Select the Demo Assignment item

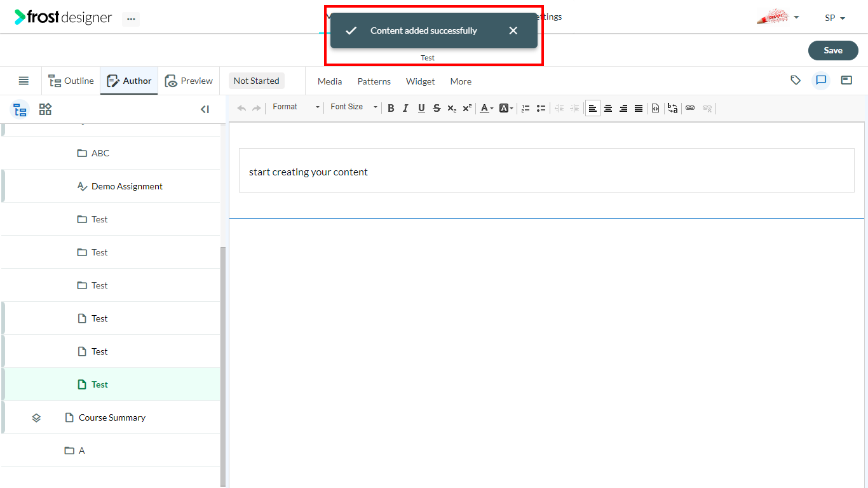(x=110, y=186)
